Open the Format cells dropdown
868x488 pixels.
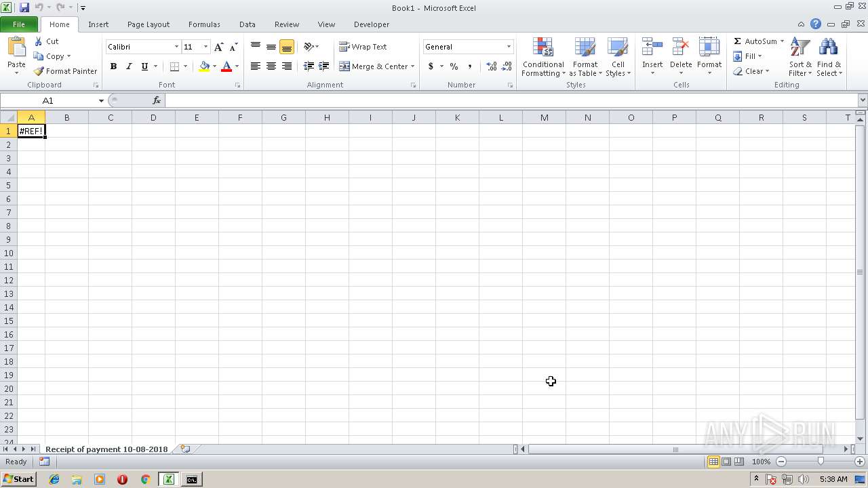point(709,58)
